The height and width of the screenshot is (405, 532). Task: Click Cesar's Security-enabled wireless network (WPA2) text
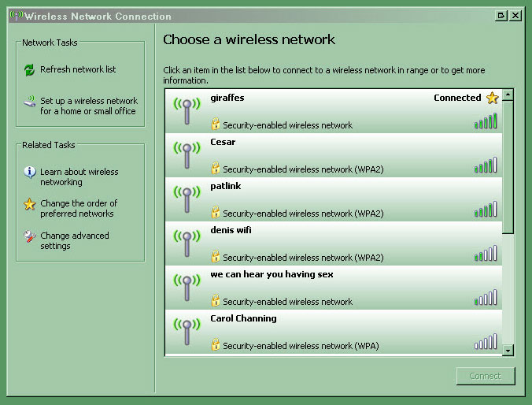tap(303, 169)
